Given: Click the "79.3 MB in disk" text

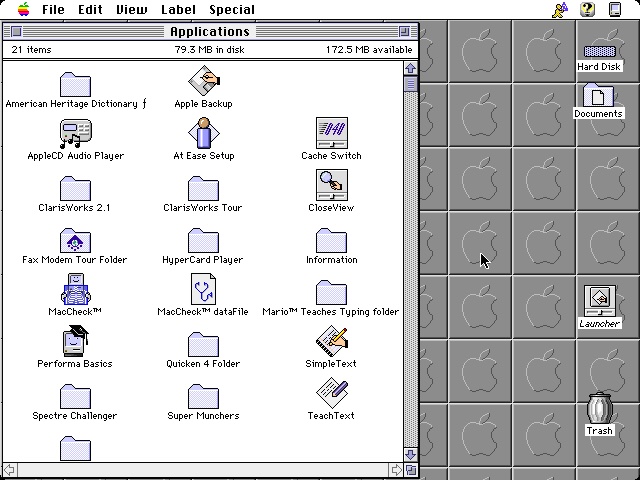Looking at the screenshot, I should [x=209, y=50].
